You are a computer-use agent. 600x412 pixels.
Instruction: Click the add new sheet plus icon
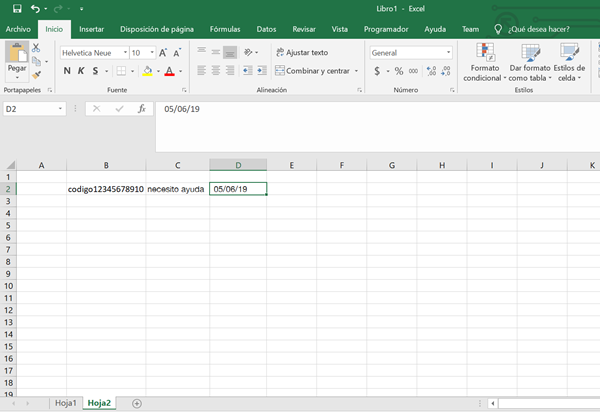pyautogui.click(x=137, y=403)
